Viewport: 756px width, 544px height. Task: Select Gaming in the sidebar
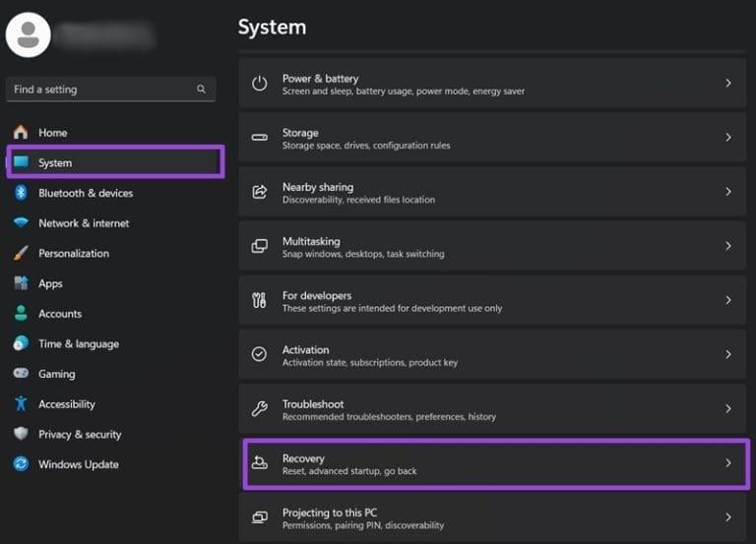point(56,374)
